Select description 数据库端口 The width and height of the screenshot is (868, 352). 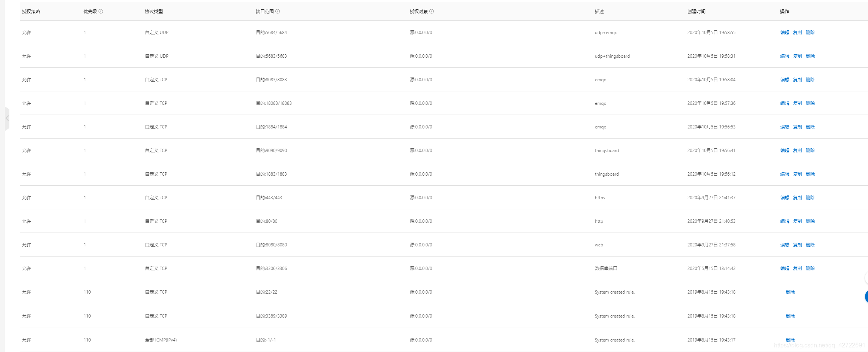[x=606, y=268]
